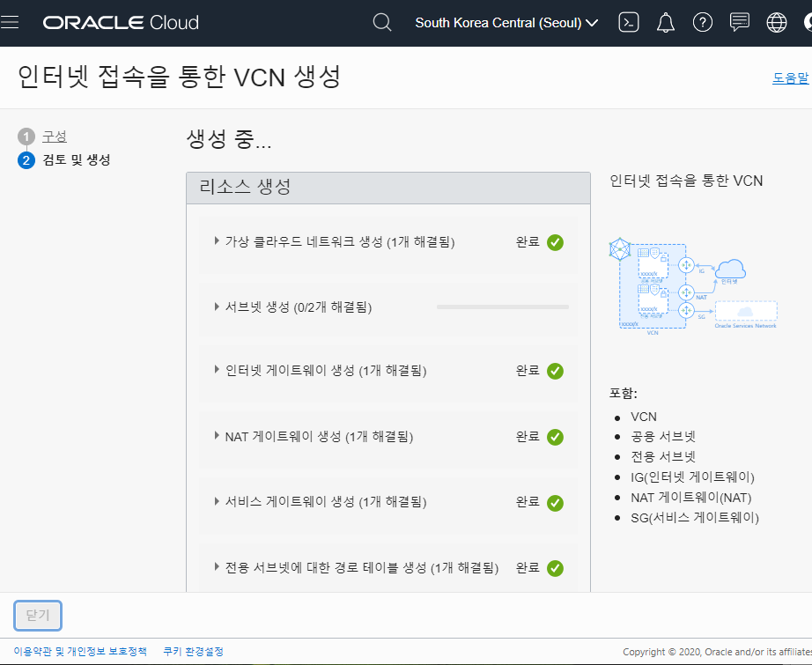Click SG(서비스 게이트웨이) list entry
Image resolution: width=812 pixels, height=665 pixels.
(x=695, y=518)
